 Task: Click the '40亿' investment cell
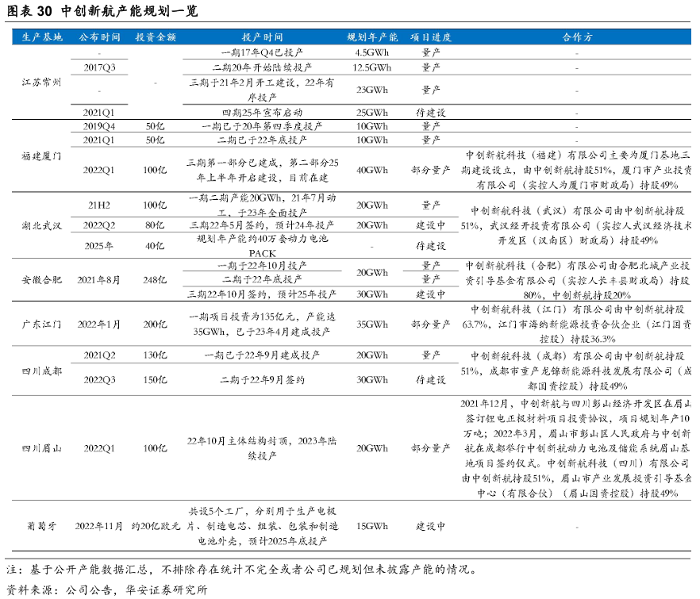tap(155, 246)
